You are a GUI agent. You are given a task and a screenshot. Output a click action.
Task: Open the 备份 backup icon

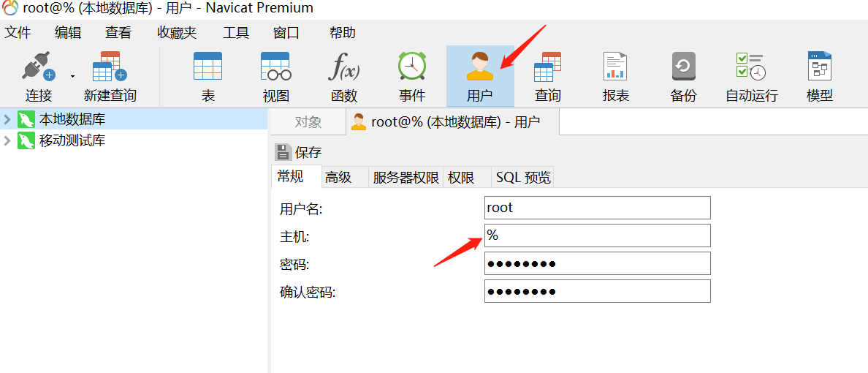683,77
